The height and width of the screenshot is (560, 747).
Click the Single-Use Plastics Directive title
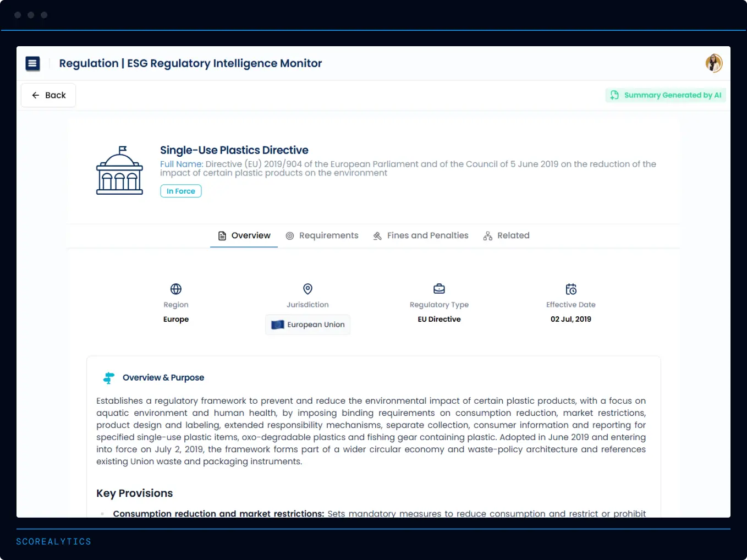click(234, 150)
